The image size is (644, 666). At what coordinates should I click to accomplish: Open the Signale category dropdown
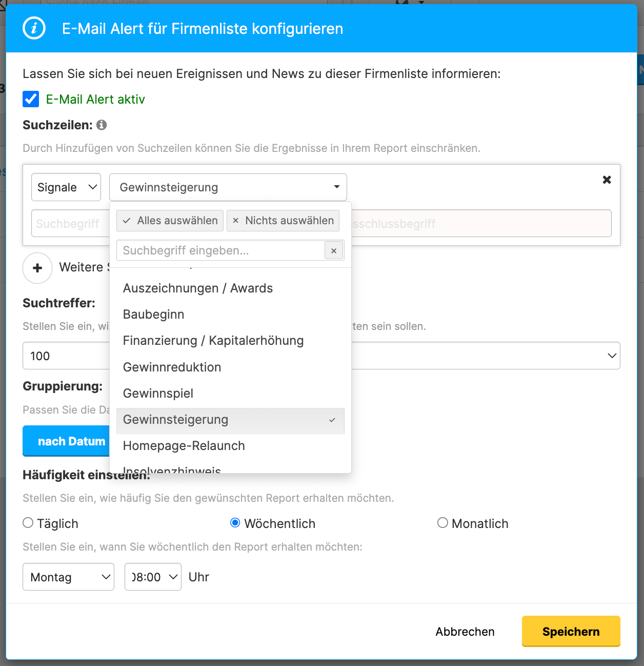(66, 187)
